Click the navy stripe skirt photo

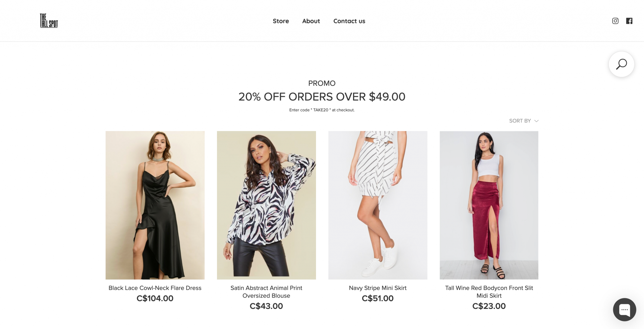(x=377, y=205)
